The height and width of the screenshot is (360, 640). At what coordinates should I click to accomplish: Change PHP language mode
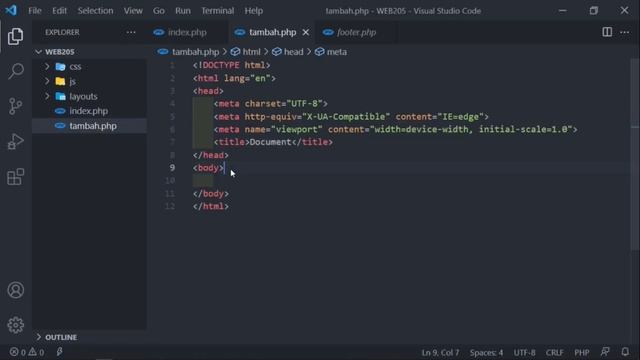(582, 352)
